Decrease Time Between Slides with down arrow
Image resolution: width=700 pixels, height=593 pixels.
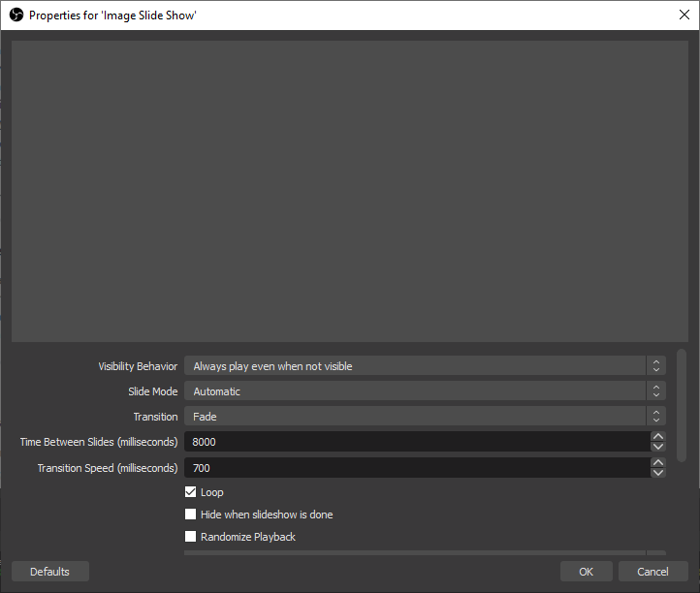pos(658,447)
